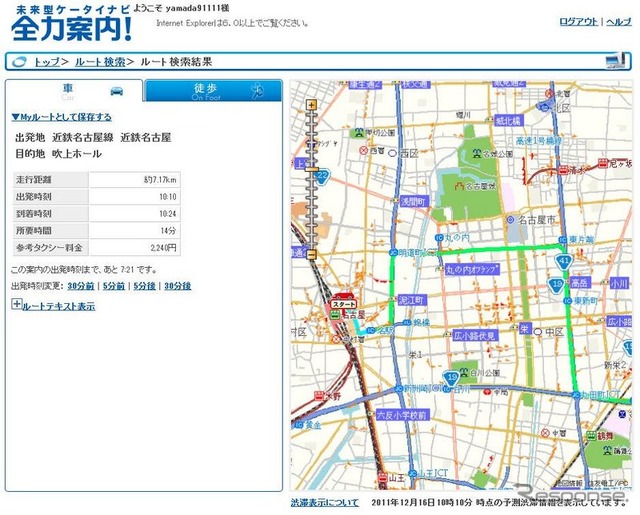This screenshot has width=640, height=515.
Task: Click the car icon in 車 tab
Action: 117,91
